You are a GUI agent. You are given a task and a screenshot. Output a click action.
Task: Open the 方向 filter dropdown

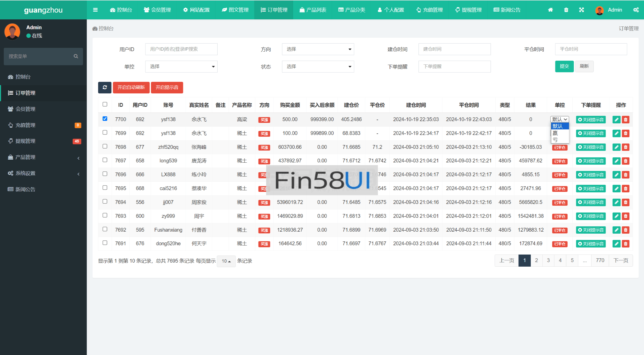pos(318,49)
